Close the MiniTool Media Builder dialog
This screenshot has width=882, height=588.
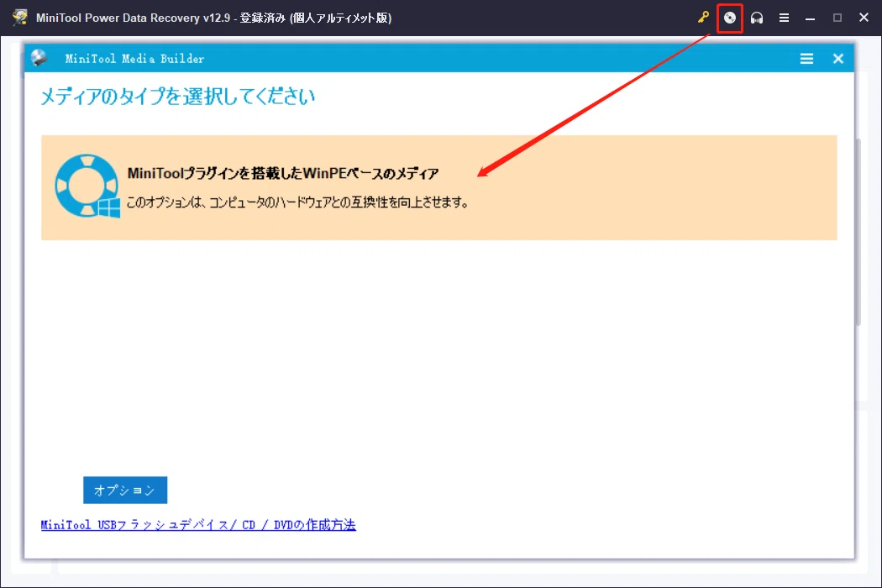[x=838, y=59]
